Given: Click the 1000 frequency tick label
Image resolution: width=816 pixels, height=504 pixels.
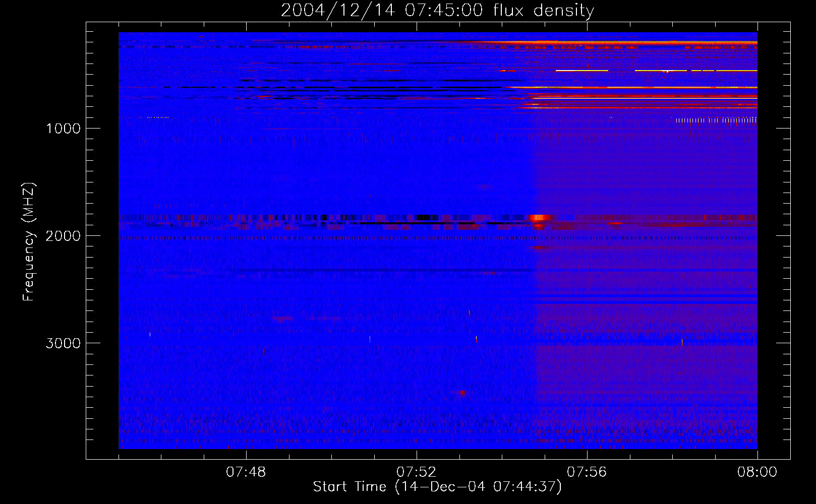Looking at the screenshot, I should point(63,129).
